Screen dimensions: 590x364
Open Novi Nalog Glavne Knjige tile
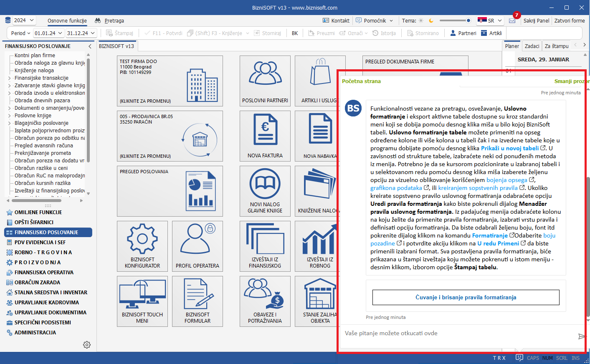265,191
